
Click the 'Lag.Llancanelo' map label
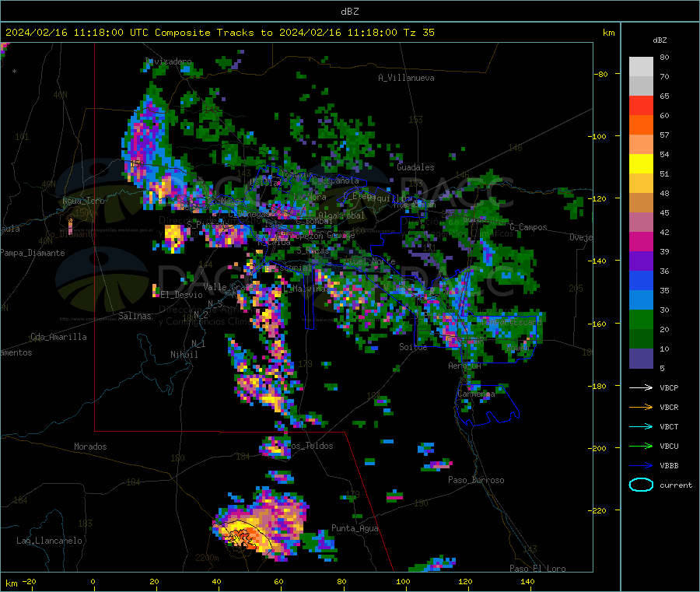[x=49, y=541]
